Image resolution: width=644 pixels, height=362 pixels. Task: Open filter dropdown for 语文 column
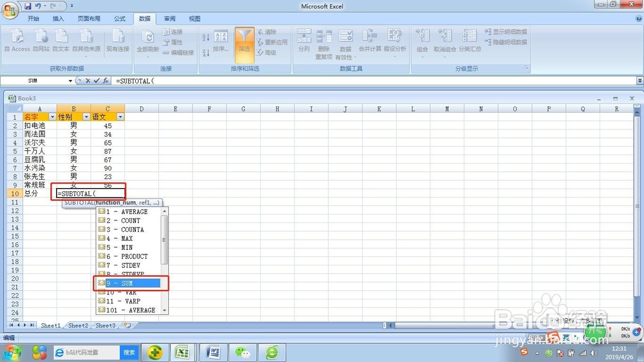120,117
